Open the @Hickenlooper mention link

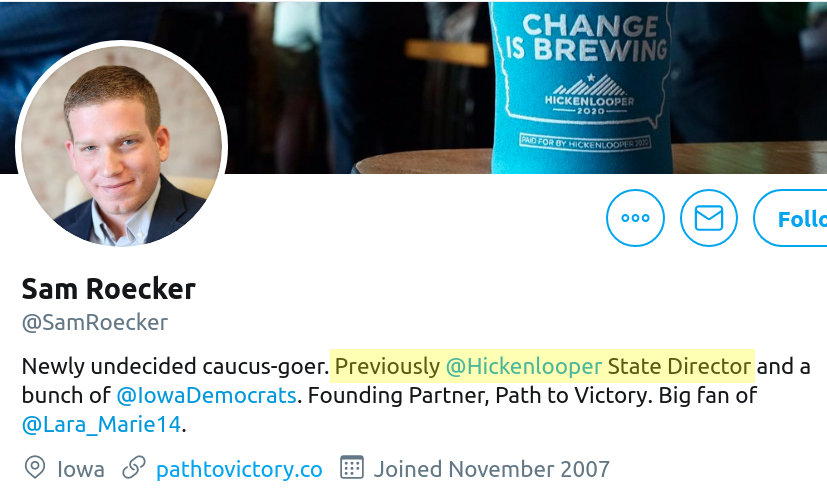point(524,366)
